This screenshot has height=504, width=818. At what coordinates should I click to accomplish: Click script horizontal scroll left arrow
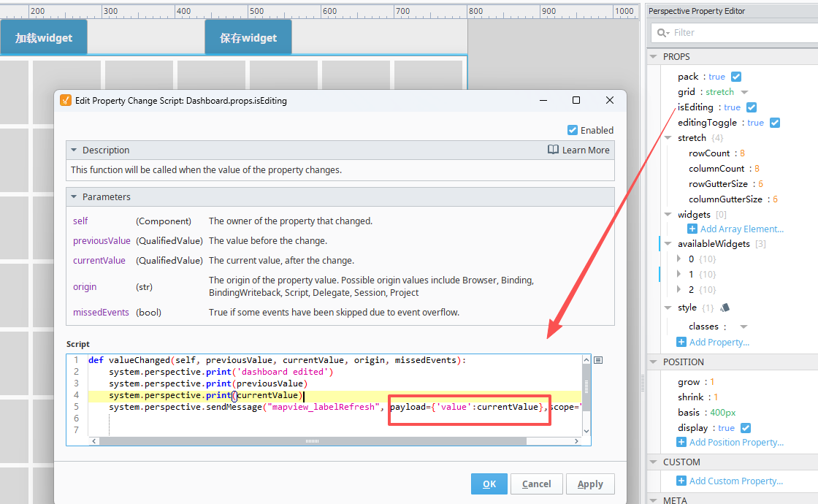(94, 441)
